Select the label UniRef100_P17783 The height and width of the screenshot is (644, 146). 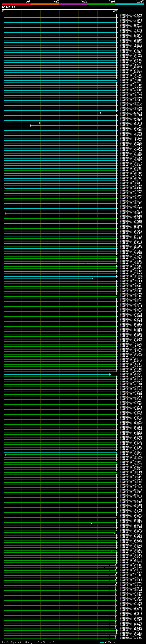coord(131,266)
